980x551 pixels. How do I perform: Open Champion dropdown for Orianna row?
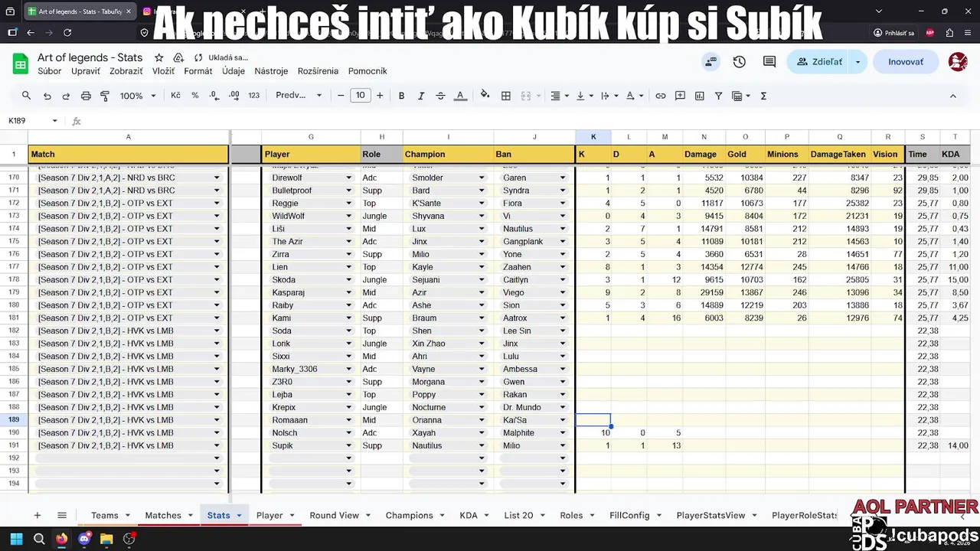(x=482, y=420)
